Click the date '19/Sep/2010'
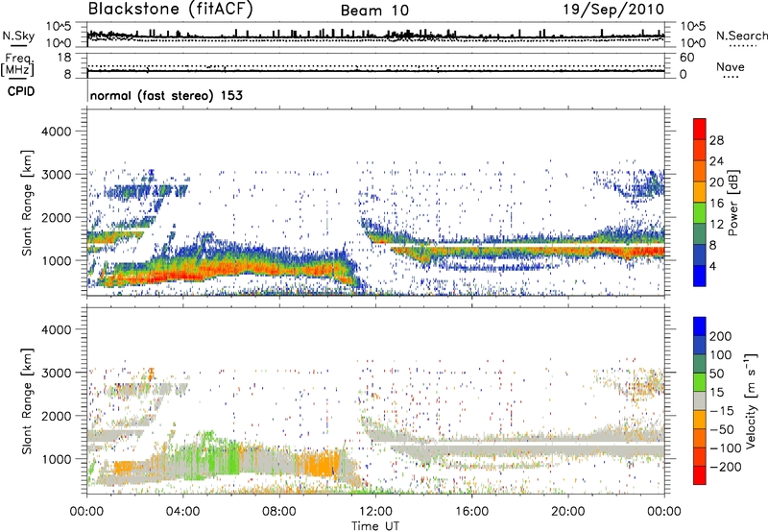Viewport: 768px width, 532px height. coord(613,10)
